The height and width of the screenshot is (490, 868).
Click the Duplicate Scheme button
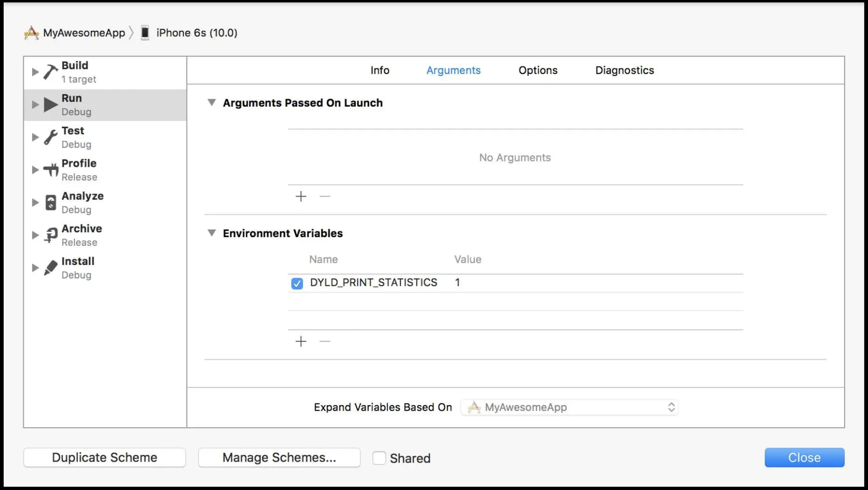coord(105,458)
